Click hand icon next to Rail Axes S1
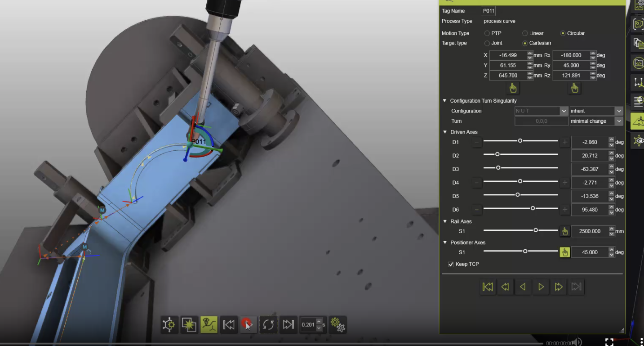Image resolution: width=644 pixels, height=346 pixels. coord(565,231)
